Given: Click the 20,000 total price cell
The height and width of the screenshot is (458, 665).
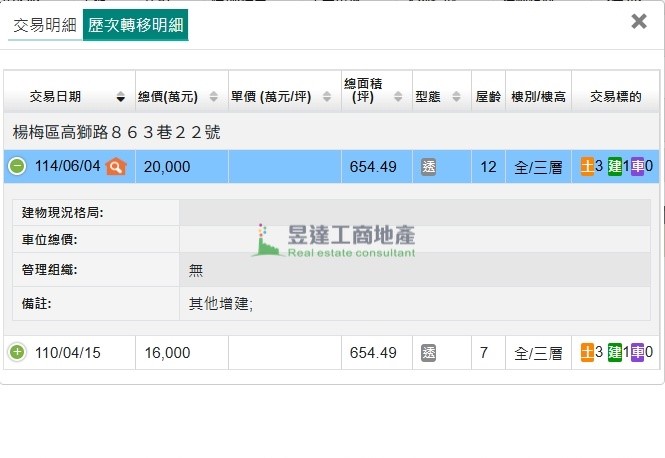Looking at the screenshot, I should click(x=167, y=167).
